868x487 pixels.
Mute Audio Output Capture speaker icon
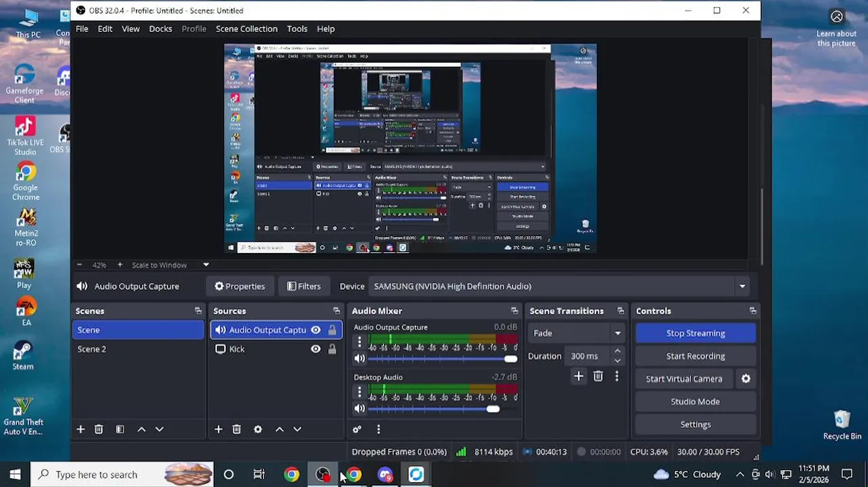click(x=360, y=358)
